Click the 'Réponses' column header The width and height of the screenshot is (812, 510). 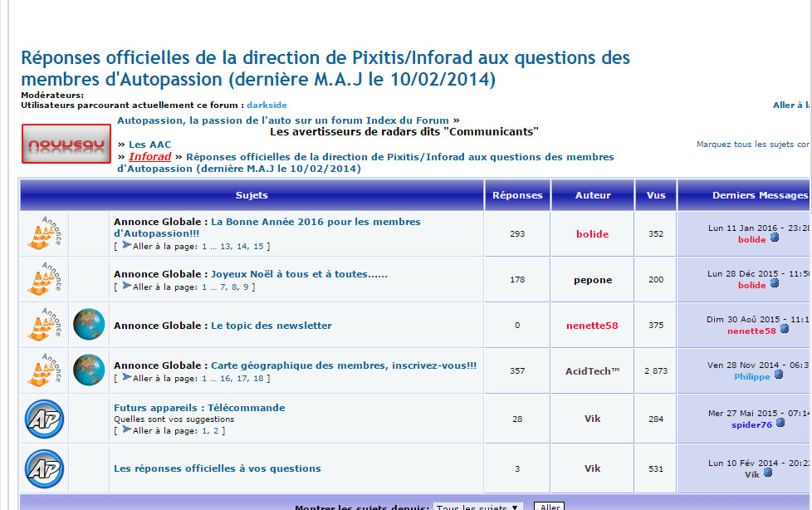pos(517,195)
